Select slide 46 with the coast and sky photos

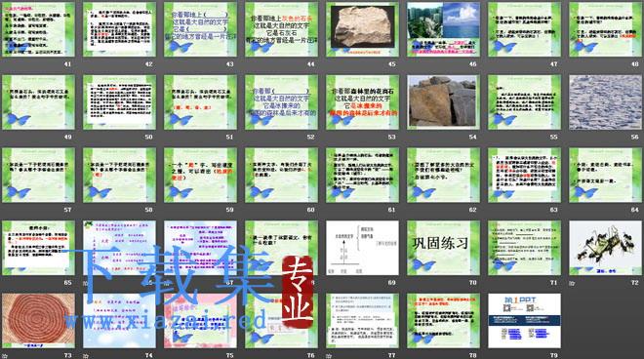tap(443, 29)
